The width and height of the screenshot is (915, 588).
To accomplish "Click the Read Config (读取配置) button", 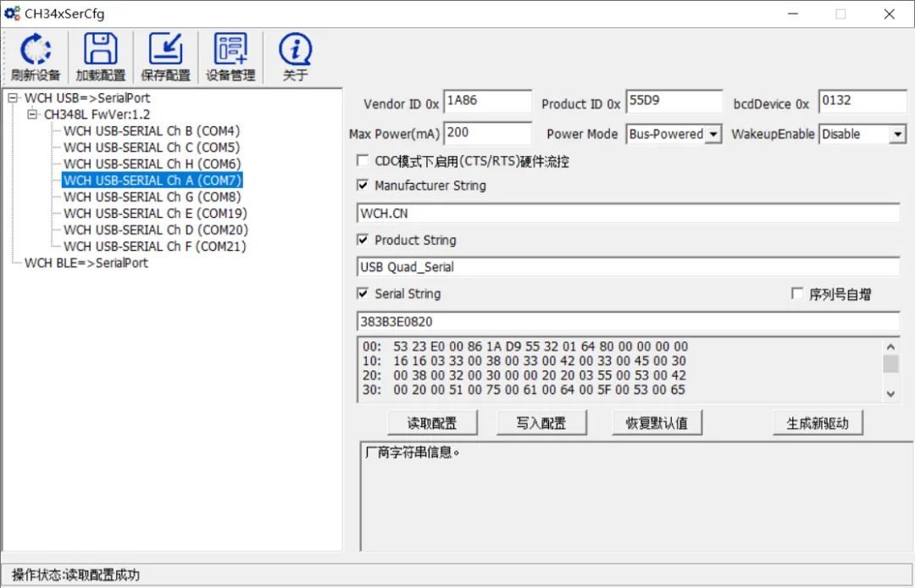I will 432,423.
